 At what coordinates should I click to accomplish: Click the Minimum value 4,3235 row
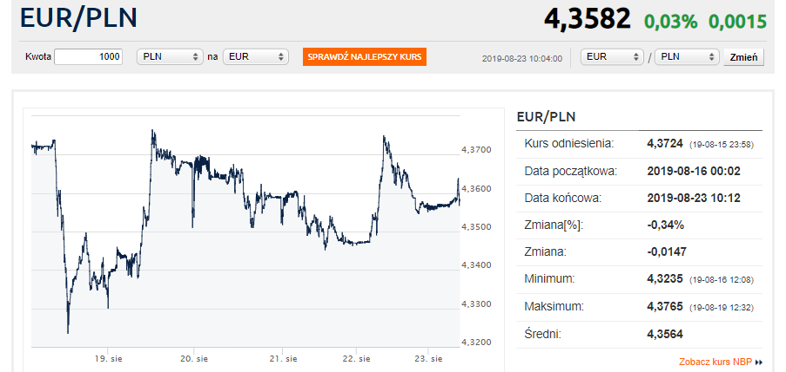639,279
